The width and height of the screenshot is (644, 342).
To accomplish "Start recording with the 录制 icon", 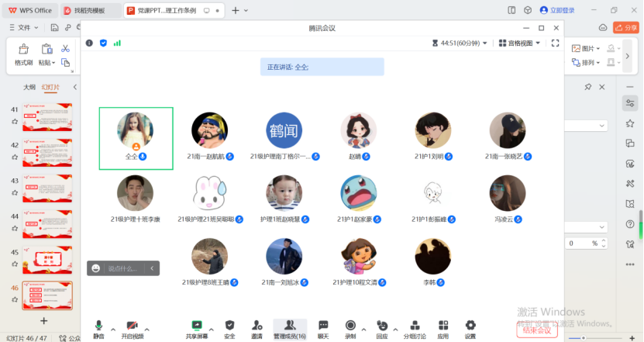I will (x=350, y=326).
